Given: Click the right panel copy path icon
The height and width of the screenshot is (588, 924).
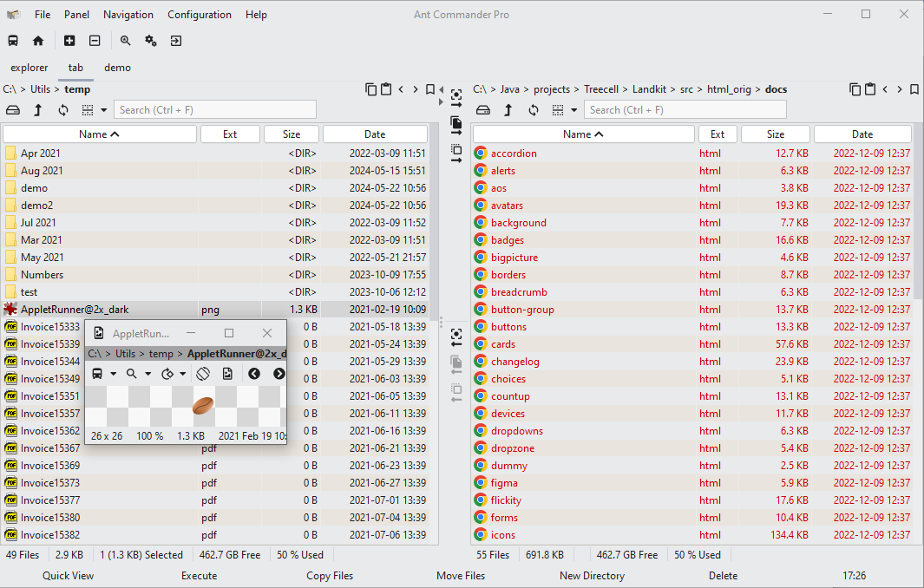Looking at the screenshot, I should [x=855, y=89].
